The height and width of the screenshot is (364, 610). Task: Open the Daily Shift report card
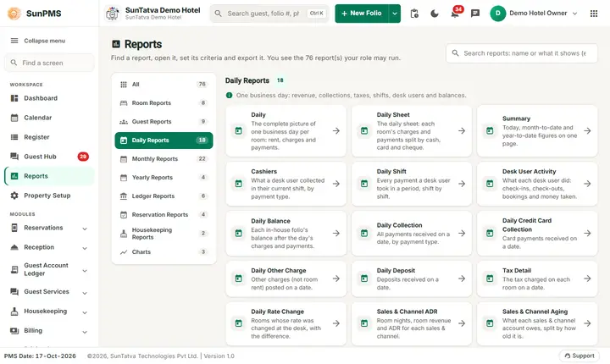412,184
